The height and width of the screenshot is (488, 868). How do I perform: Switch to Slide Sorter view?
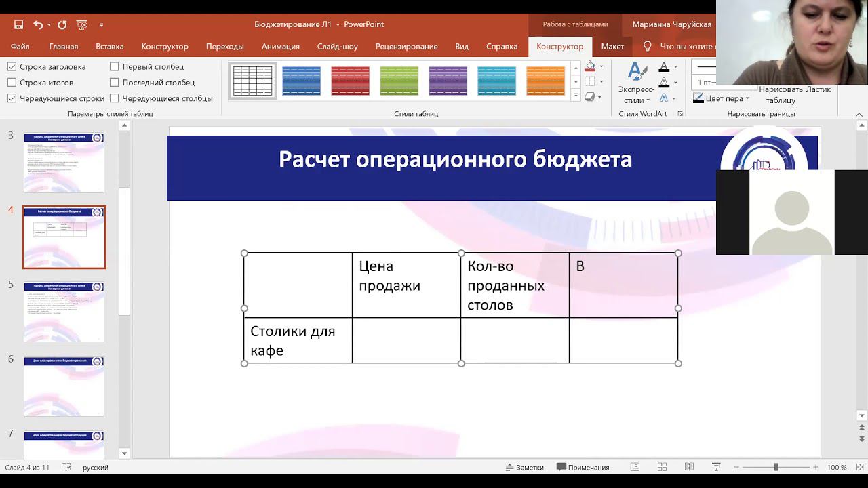tap(662, 467)
